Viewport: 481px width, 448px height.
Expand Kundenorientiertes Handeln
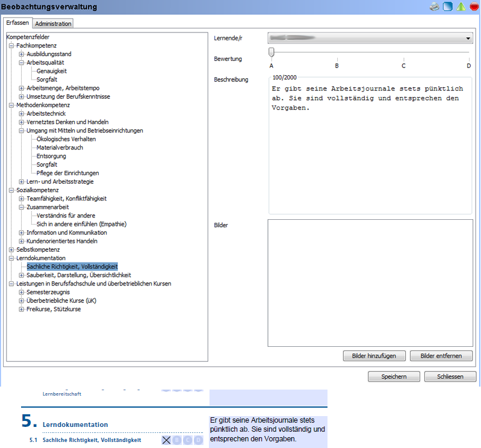point(21,241)
